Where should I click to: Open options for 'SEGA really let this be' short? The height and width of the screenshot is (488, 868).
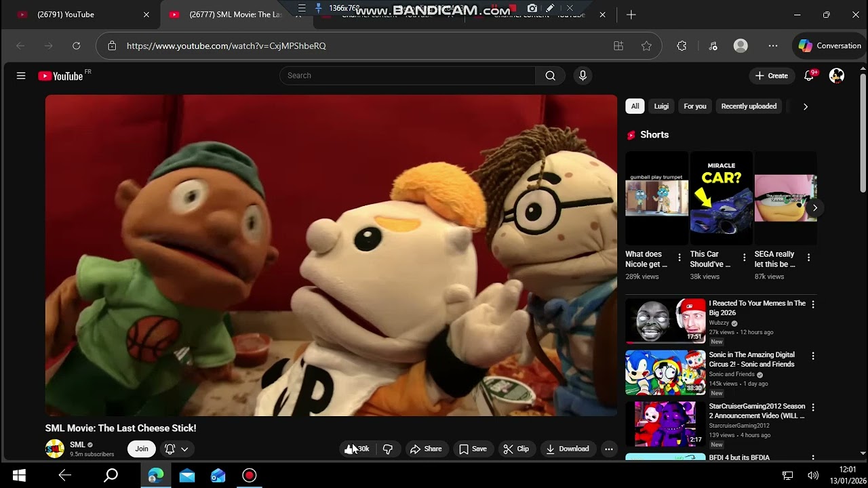(808, 258)
